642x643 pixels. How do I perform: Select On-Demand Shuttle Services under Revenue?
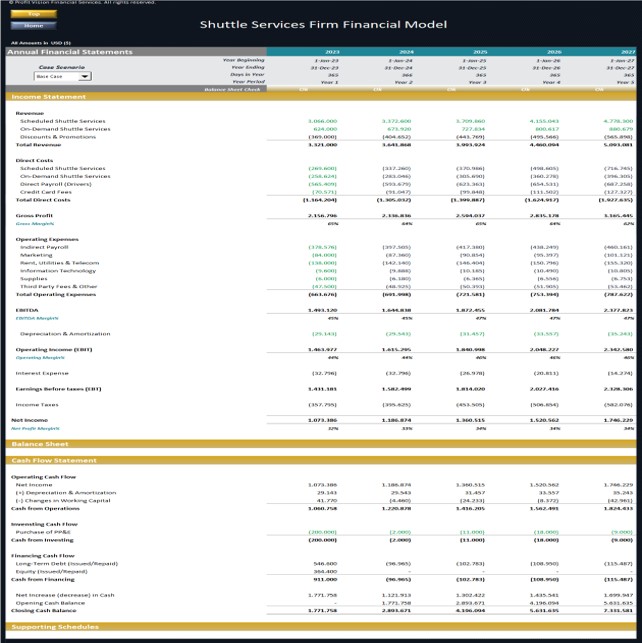tap(65, 129)
